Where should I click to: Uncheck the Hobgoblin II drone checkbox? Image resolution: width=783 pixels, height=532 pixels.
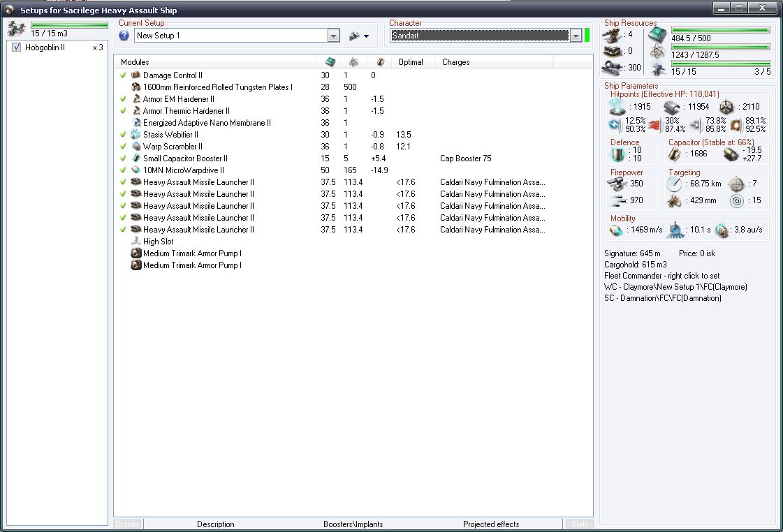(17, 47)
